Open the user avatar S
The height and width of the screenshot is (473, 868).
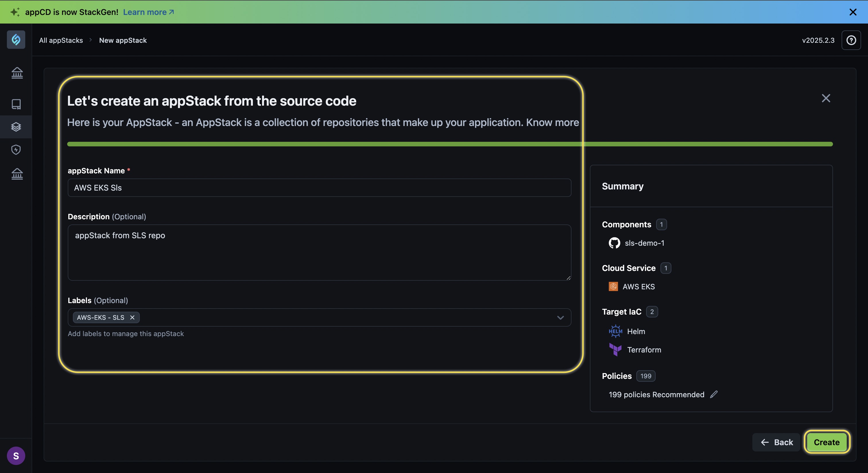tap(16, 456)
